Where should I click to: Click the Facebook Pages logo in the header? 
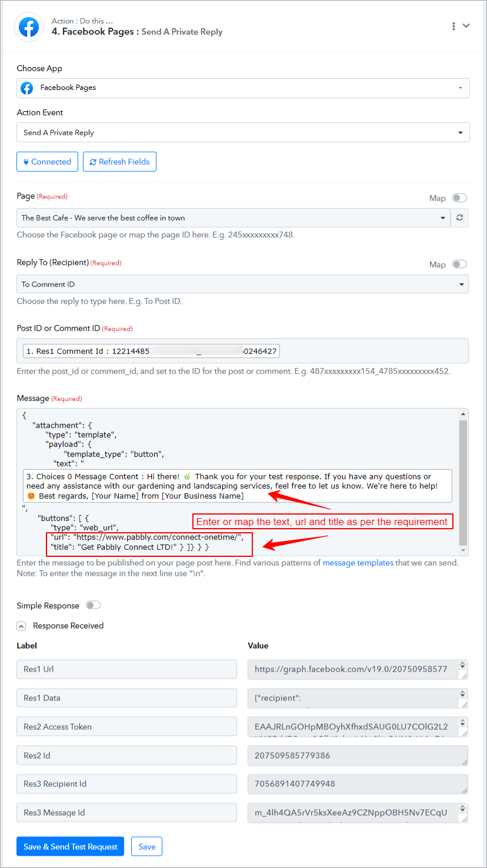pyautogui.click(x=29, y=27)
